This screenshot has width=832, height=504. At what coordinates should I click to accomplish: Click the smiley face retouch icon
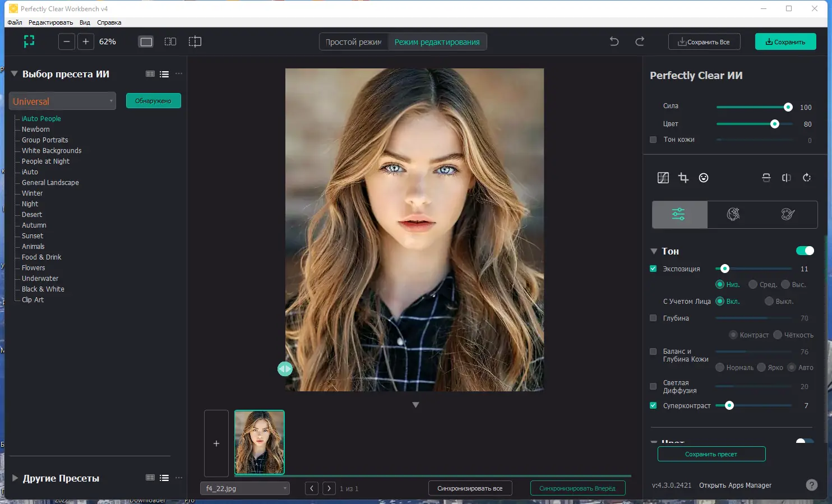704,178
